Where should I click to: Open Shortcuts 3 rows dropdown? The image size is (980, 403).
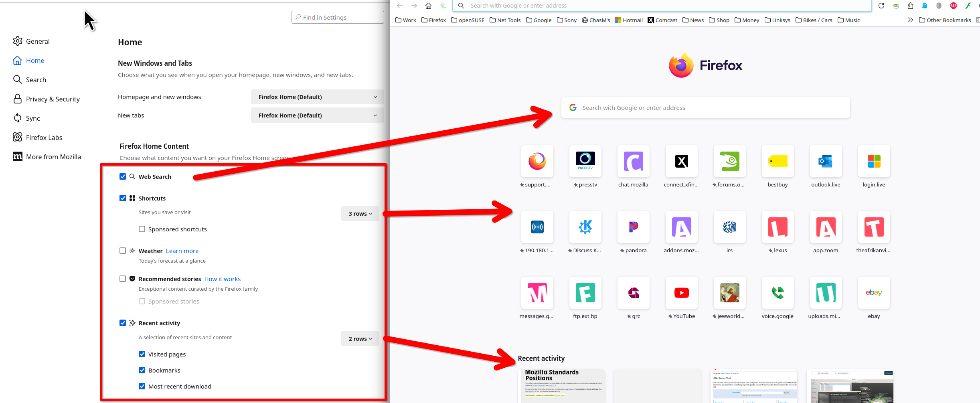(x=360, y=214)
